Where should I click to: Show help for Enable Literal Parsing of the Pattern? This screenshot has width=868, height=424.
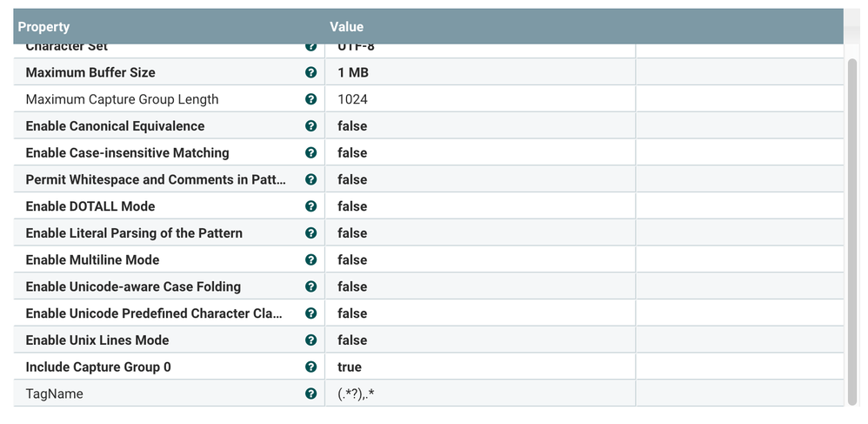click(310, 233)
